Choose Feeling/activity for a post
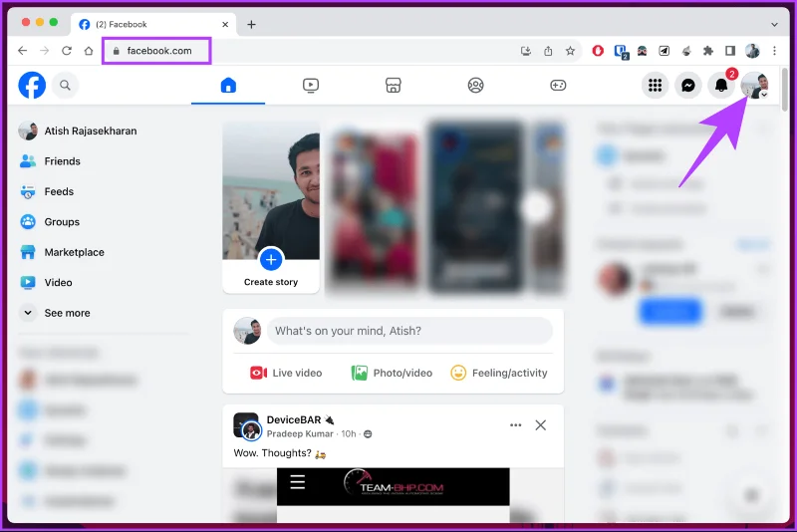This screenshot has height=532, width=797. [x=499, y=373]
